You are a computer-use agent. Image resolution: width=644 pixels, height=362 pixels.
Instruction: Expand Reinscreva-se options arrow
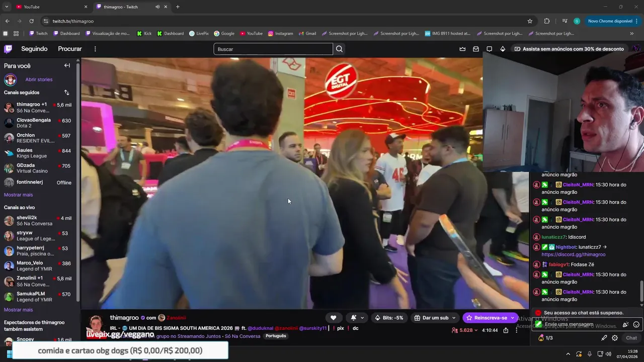[513, 318]
